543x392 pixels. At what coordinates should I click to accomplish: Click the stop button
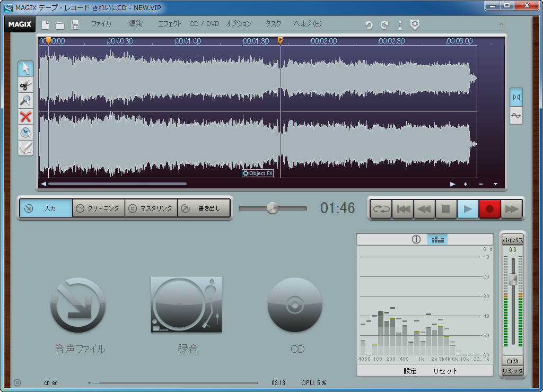click(x=446, y=209)
